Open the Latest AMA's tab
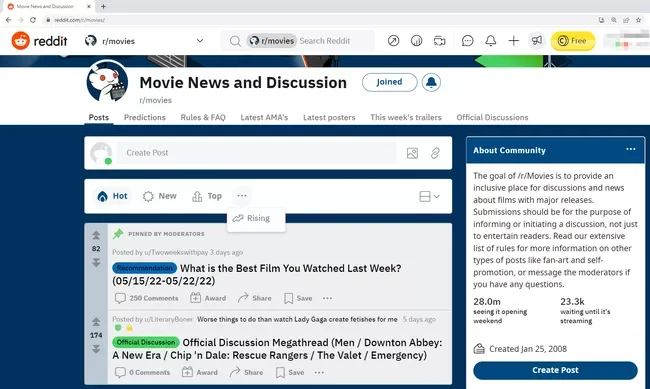The height and width of the screenshot is (389, 650). tap(264, 117)
